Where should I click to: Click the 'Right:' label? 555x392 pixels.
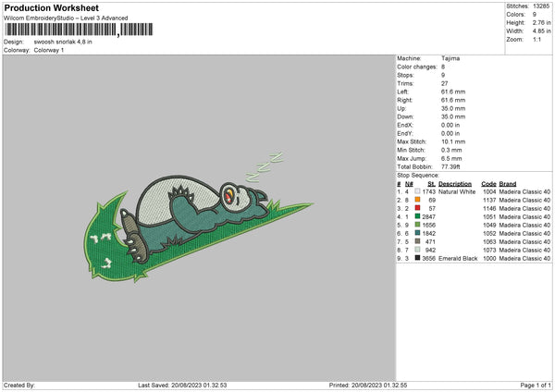click(404, 100)
